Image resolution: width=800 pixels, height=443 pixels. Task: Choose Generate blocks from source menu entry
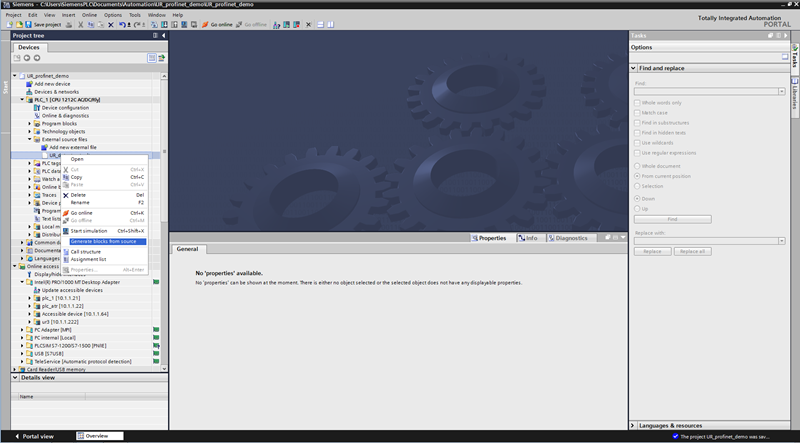coord(102,241)
